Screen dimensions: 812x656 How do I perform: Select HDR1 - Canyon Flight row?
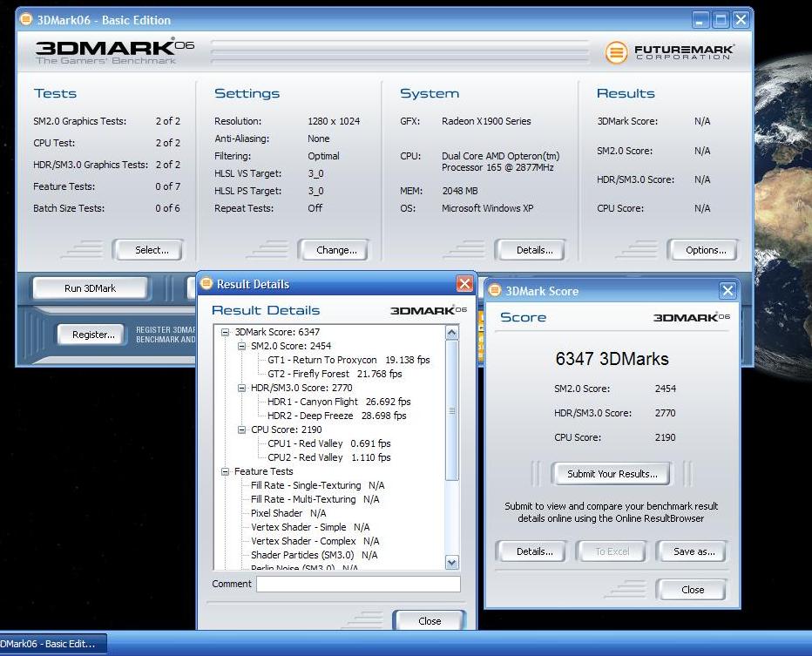coord(339,402)
